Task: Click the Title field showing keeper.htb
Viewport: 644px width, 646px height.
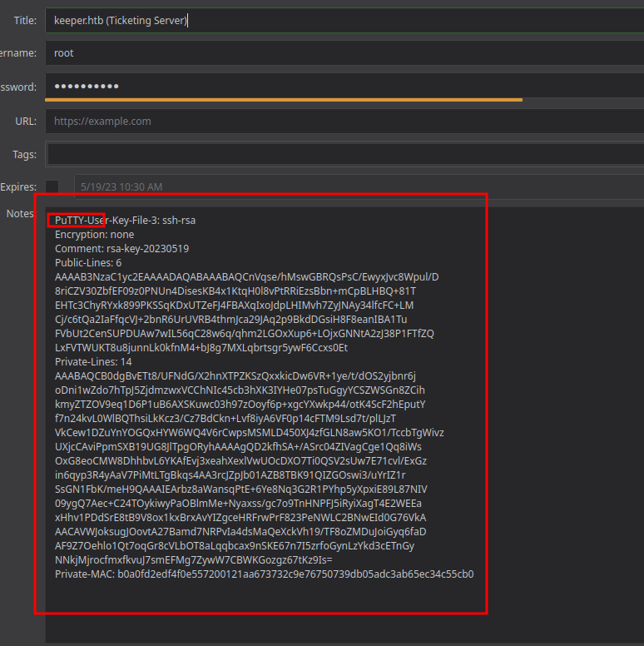Action: click(x=344, y=20)
